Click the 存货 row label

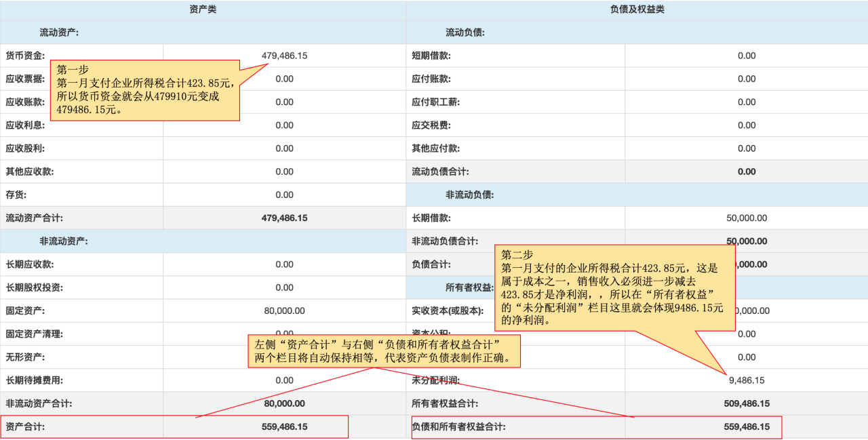[16, 195]
